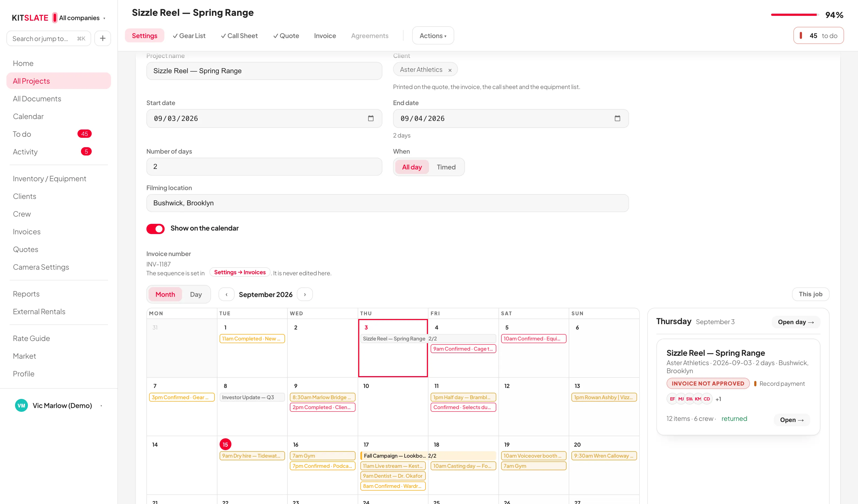The width and height of the screenshot is (858, 504).
Task: Go to previous month with the left chevron
Action: [x=226, y=294]
